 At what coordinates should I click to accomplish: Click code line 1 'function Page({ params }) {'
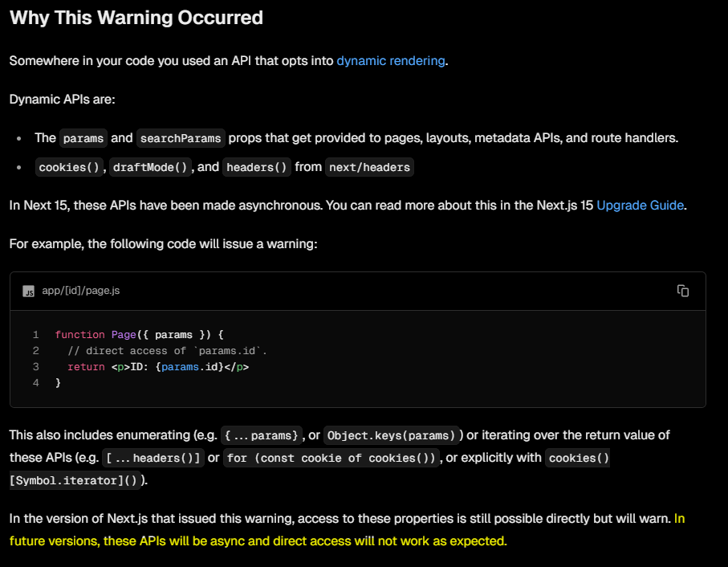140,335
